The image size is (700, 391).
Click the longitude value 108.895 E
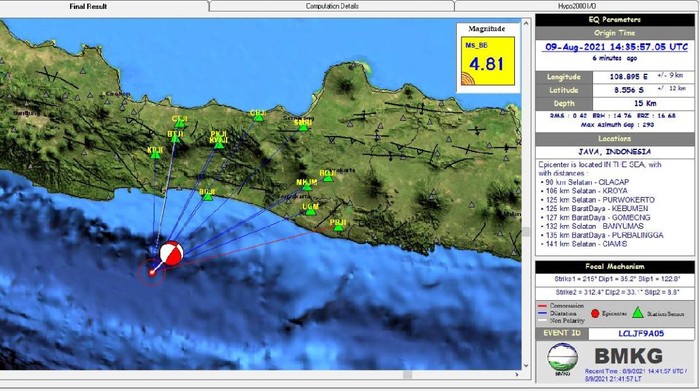click(x=629, y=77)
